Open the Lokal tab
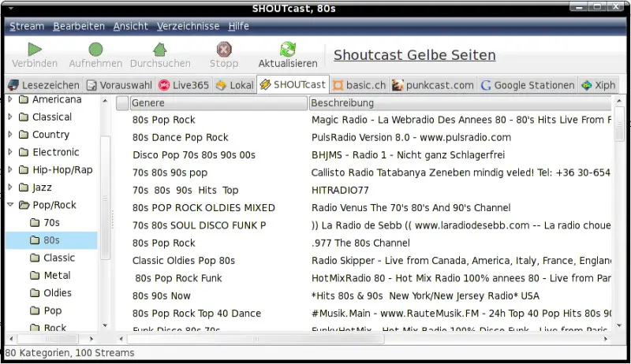 click(234, 85)
